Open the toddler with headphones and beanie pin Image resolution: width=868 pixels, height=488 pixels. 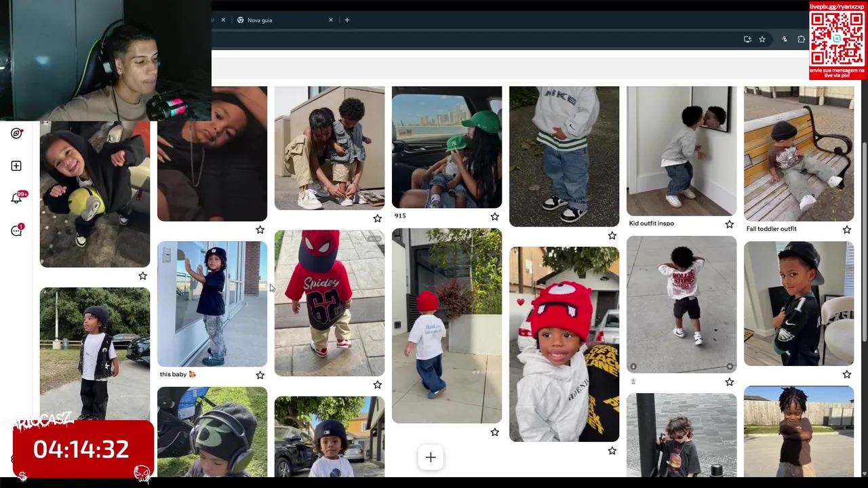[x=212, y=432]
